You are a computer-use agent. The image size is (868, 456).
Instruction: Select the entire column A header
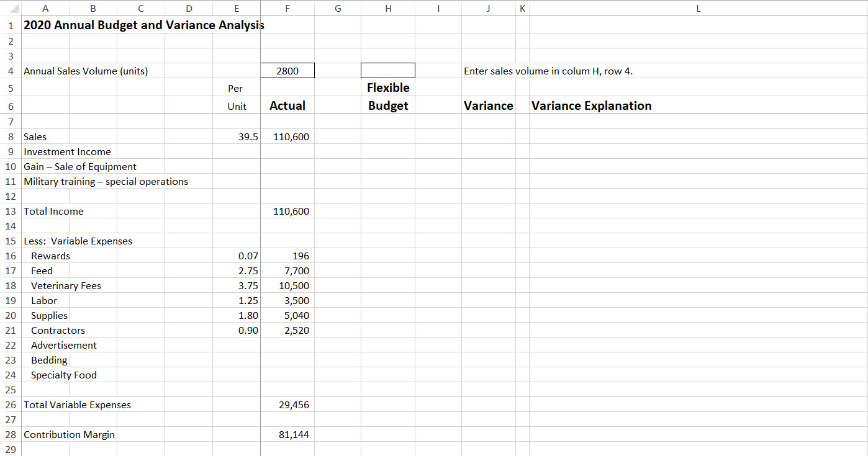coord(45,8)
